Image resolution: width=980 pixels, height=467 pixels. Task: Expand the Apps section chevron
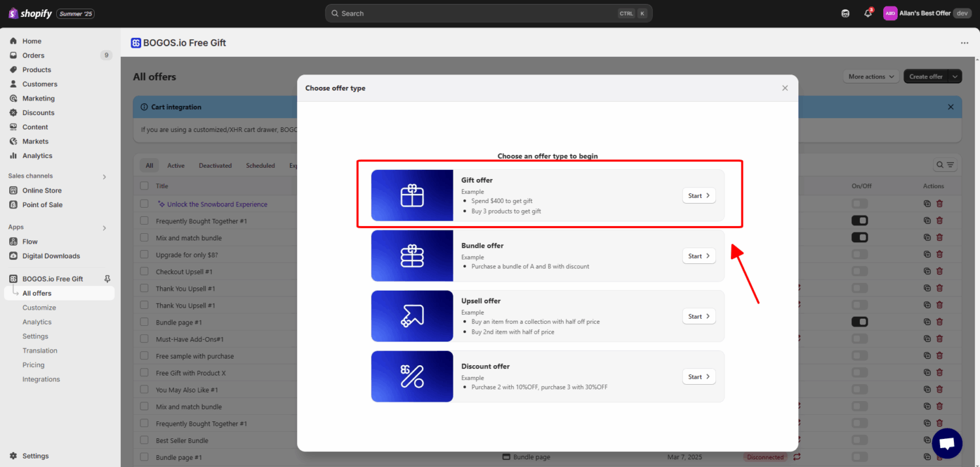[x=105, y=228]
